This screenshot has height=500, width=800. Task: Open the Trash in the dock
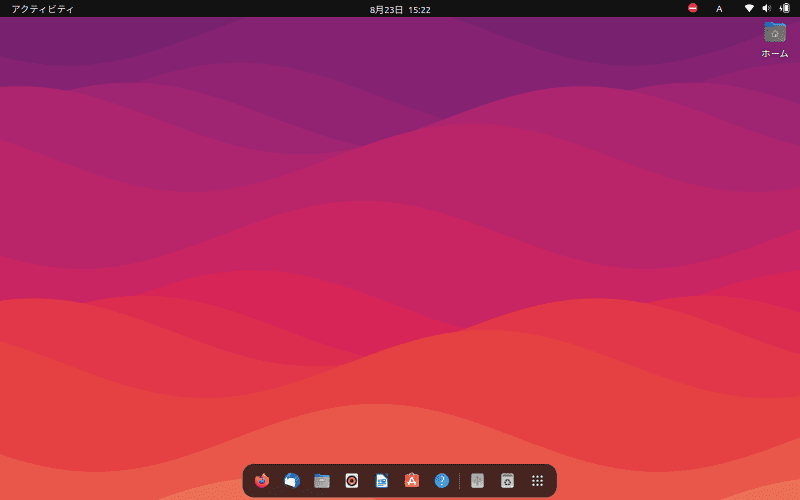click(x=507, y=481)
